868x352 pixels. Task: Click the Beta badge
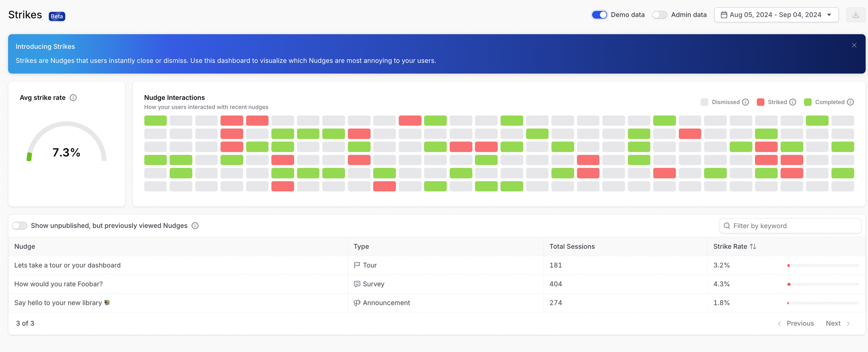[57, 16]
